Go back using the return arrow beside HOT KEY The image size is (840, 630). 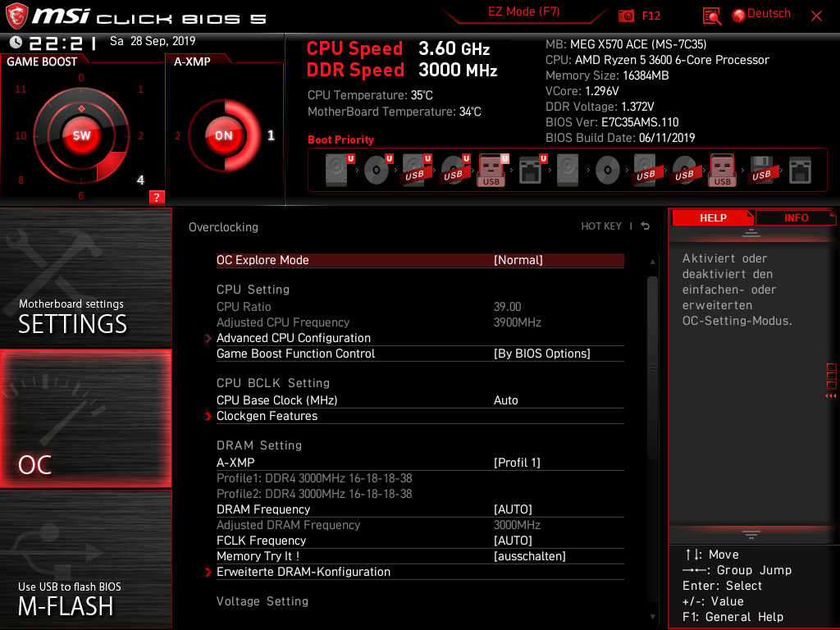[x=646, y=226]
